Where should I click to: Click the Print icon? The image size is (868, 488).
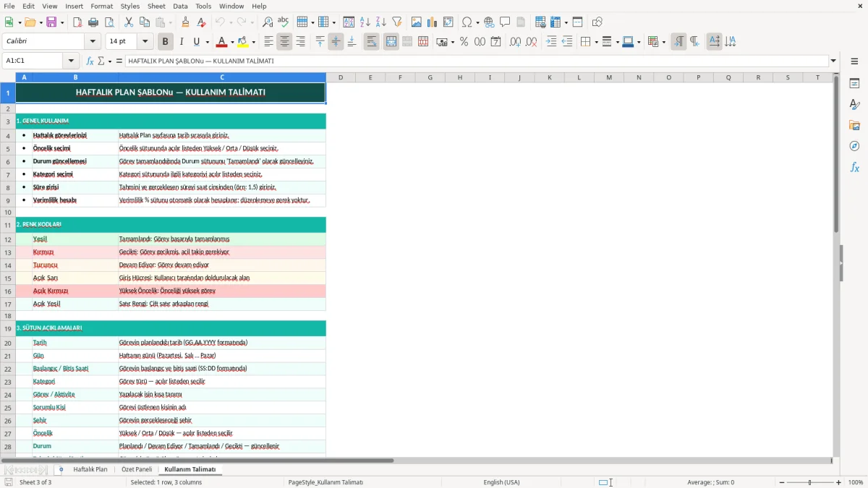point(93,22)
